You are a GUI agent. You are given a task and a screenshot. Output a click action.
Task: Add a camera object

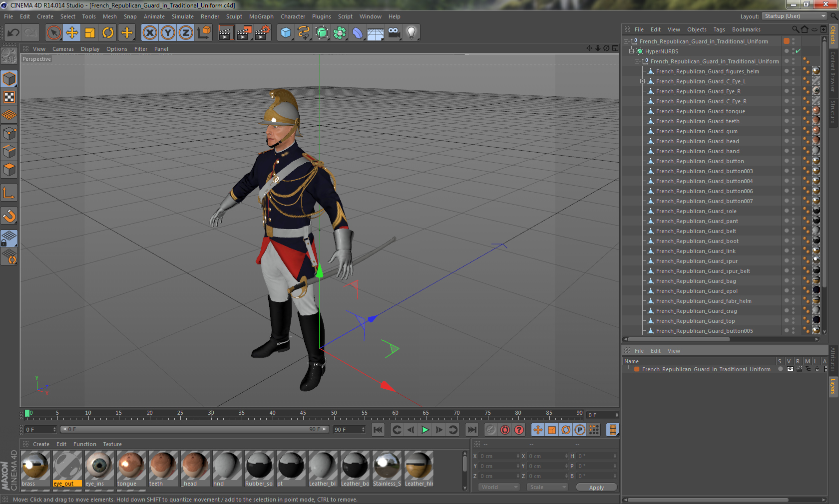[x=394, y=33]
